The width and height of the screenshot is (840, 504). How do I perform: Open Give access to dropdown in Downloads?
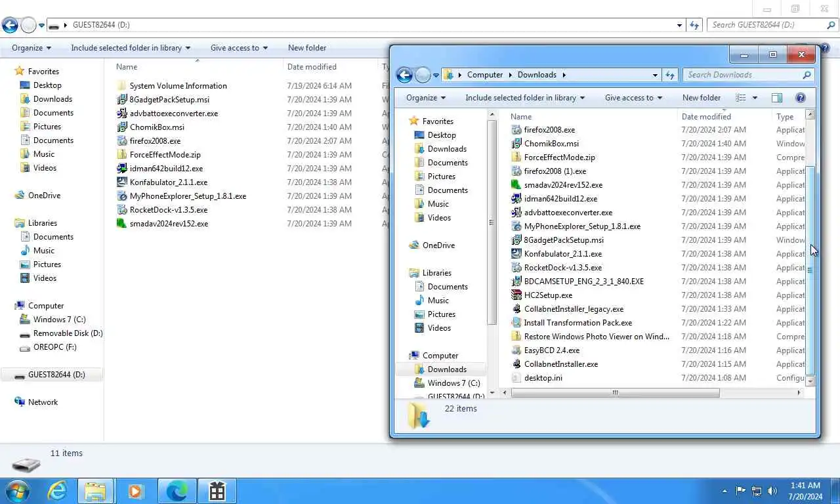click(633, 98)
